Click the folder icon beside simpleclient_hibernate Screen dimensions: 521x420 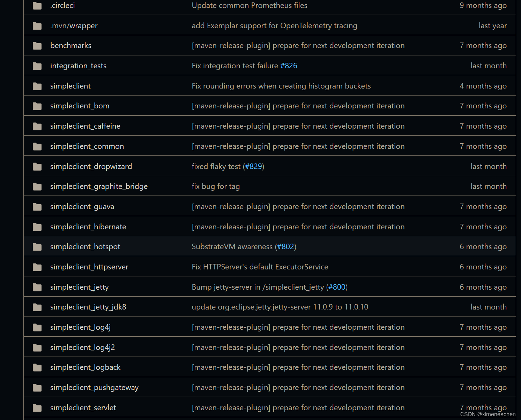(x=37, y=227)
